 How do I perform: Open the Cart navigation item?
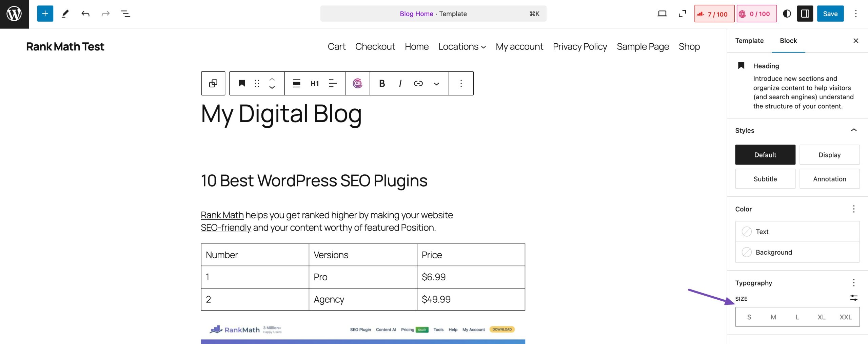pyautogui.click(x=337, y=46)
